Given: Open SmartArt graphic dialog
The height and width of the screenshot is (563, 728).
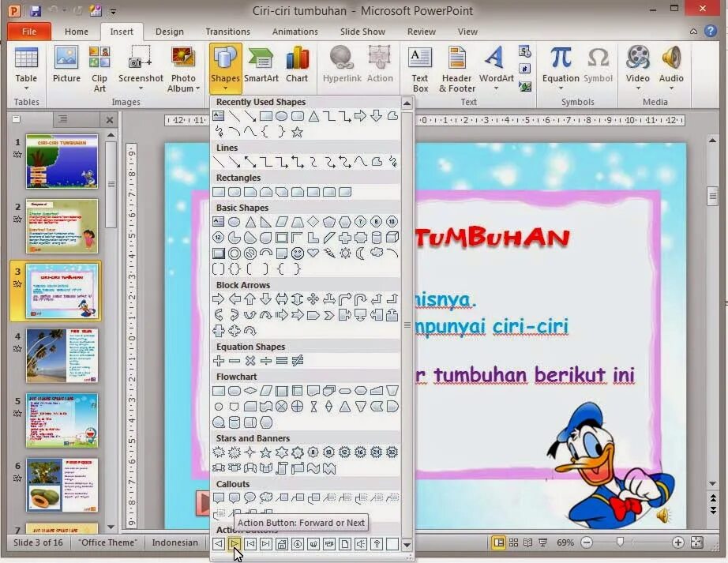Looking at the screenshot, I should click(261, 65).
